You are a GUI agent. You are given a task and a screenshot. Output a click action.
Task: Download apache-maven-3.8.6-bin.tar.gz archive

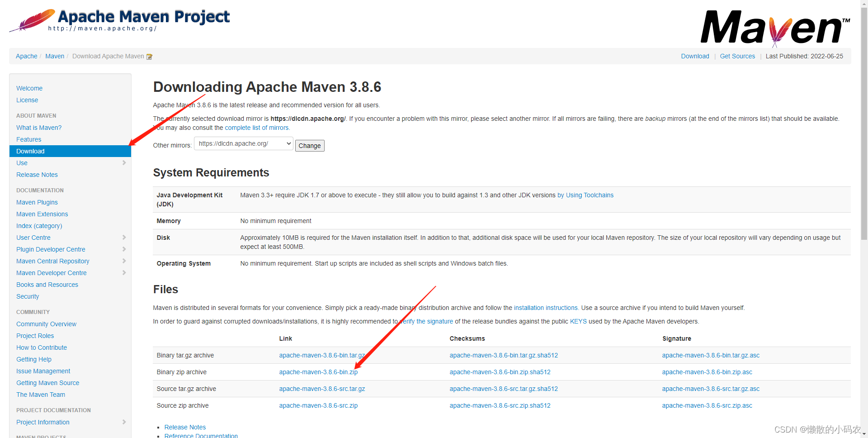(x=321, y=355)
